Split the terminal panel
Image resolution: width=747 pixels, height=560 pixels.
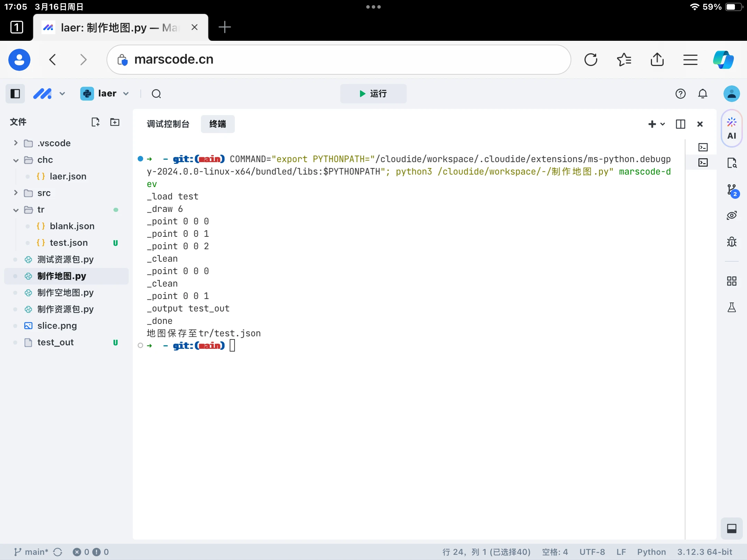point(680,124)
